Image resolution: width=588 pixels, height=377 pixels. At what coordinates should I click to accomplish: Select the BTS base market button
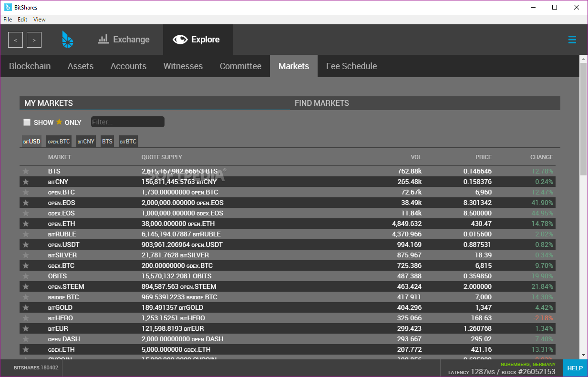tap(107, 142)
